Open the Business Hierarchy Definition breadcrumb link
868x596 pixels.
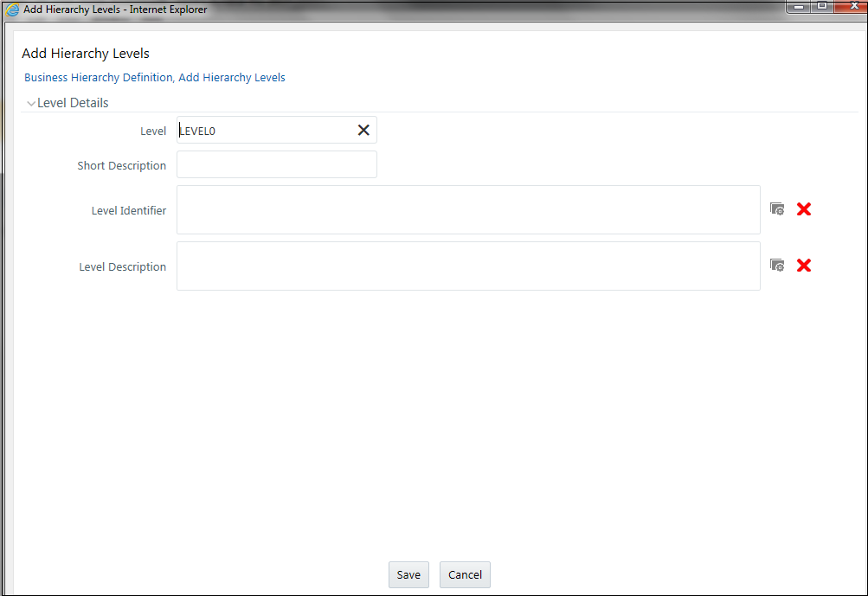coord(99,78)
